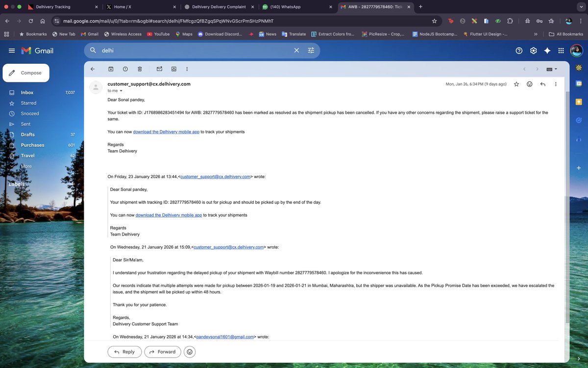Go to the newer email arrow
Screen dimensions: 588x368
tap(525, 69)
